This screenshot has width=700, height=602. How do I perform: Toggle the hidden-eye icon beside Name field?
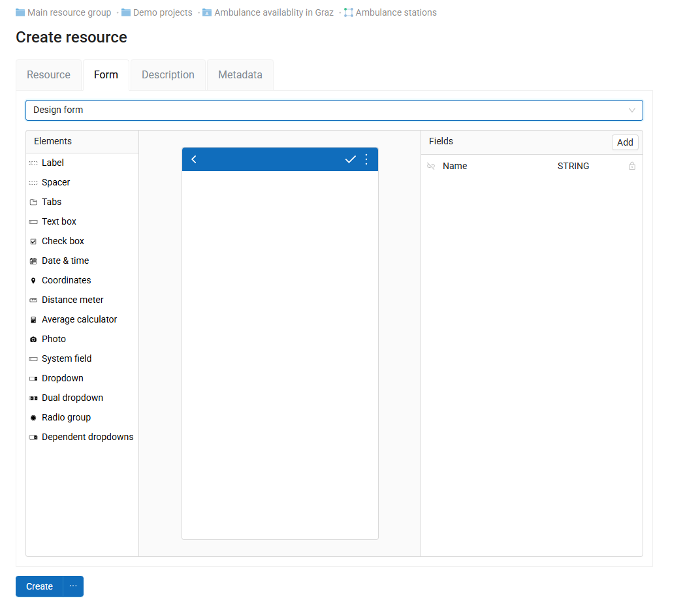click(431, 166)
